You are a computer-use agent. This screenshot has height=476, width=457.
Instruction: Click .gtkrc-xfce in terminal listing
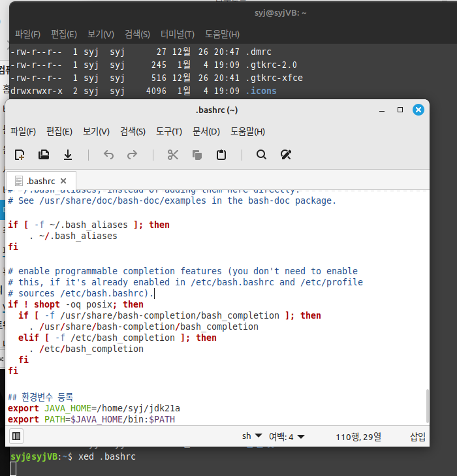tap(274, 78)
